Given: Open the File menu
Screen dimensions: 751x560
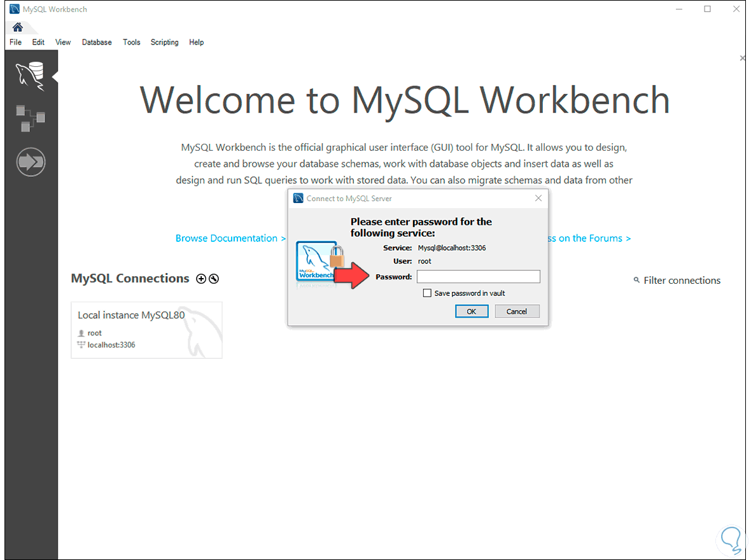Looking at the screenshot, I should tap(15, 42).
